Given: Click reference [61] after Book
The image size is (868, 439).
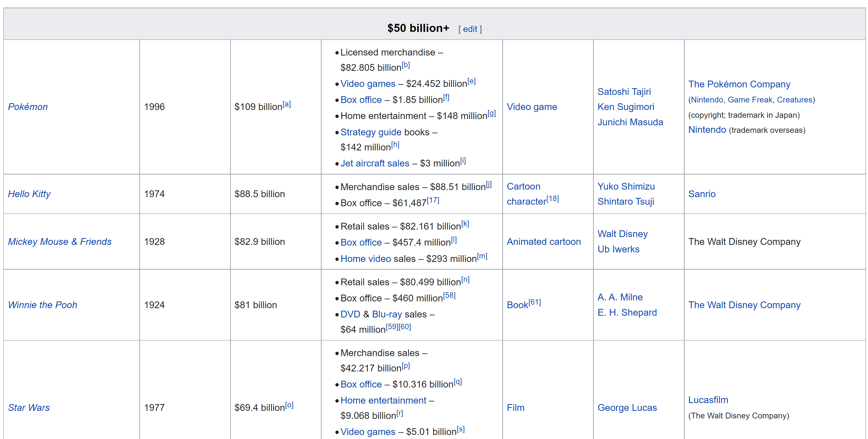Looking at the screenshot, I should [x=535, y=302].
